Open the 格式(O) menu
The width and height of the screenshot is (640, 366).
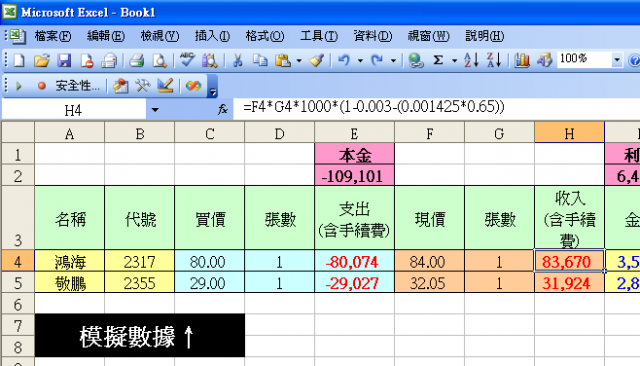coord(264,36)
